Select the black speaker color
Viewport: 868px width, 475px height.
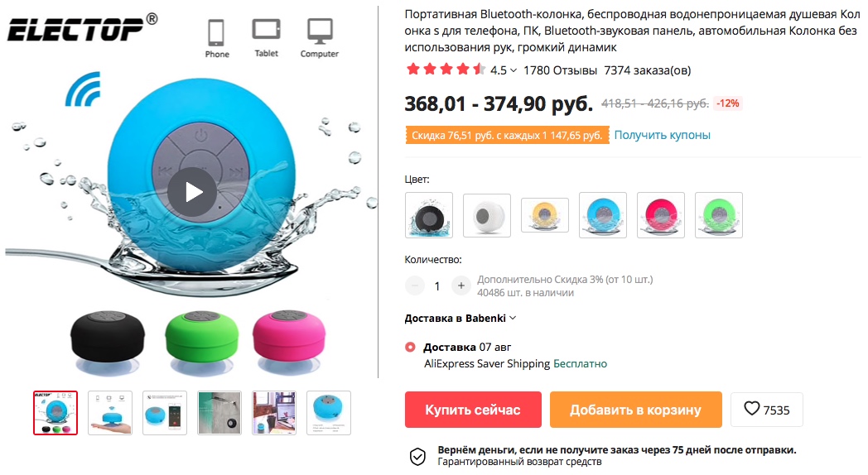click(x=429, y=215)
